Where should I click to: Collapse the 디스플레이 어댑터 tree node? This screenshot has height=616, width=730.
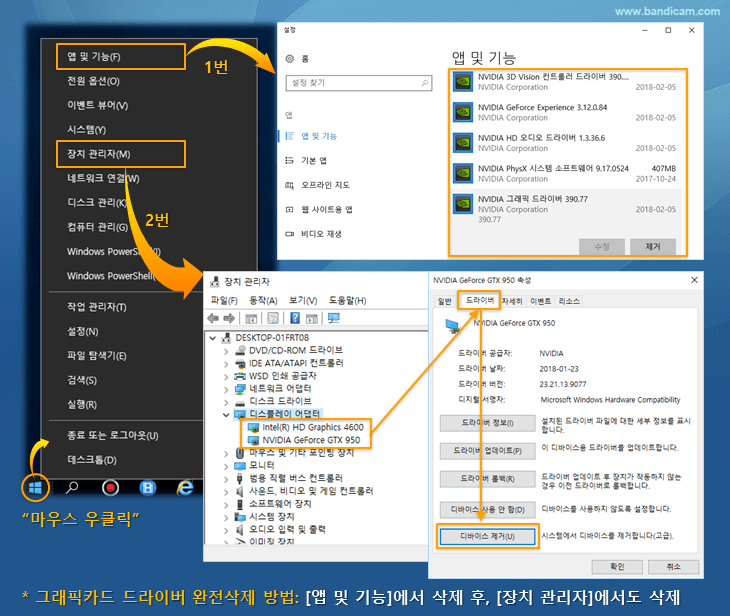(x=226, y=413)
